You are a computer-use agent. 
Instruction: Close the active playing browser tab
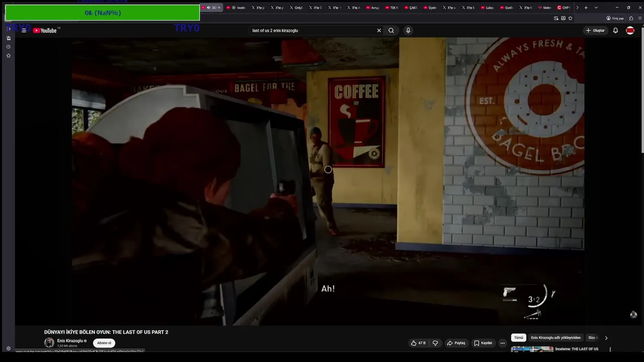click(219, 8)
